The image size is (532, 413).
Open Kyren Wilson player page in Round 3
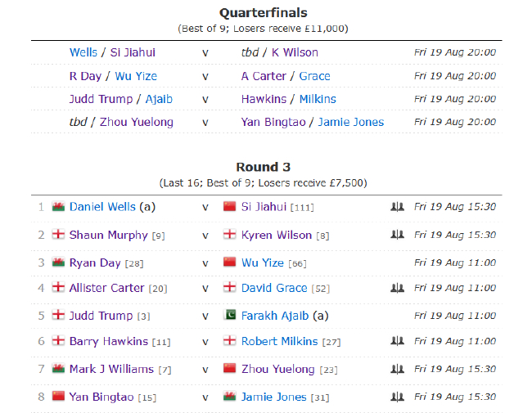(x=276, y=235)
